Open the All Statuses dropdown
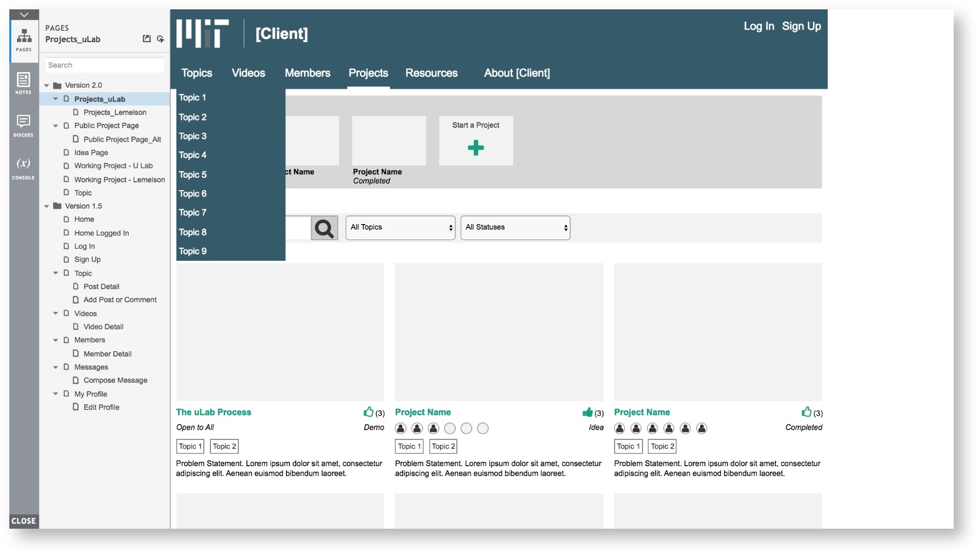Image resolution: width=980 pixels, height=555 pixels. click(515, 228)
